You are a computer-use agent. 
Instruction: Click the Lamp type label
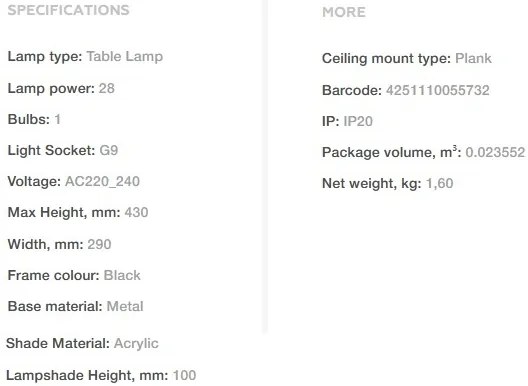[45, 56]
